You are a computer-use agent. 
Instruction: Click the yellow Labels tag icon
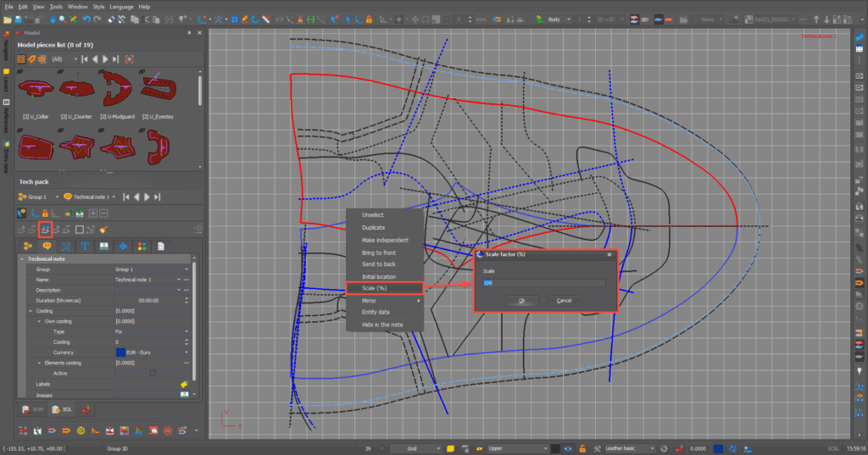point(184,384)
